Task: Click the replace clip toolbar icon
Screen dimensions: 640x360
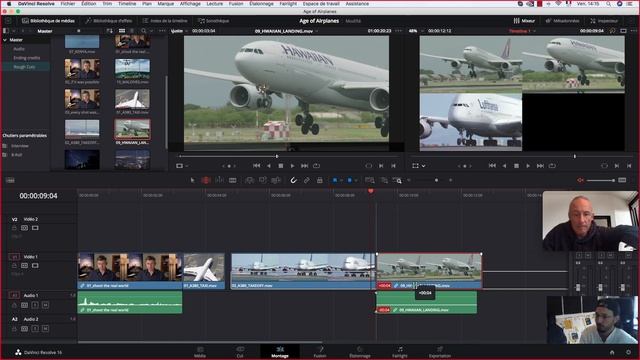Action: click(276, 180)
